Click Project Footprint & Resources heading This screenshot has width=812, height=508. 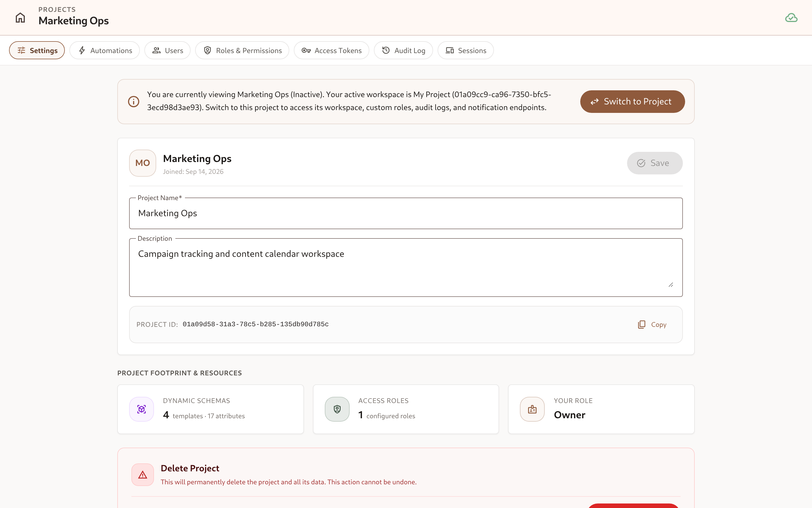[x=180, y=373]
